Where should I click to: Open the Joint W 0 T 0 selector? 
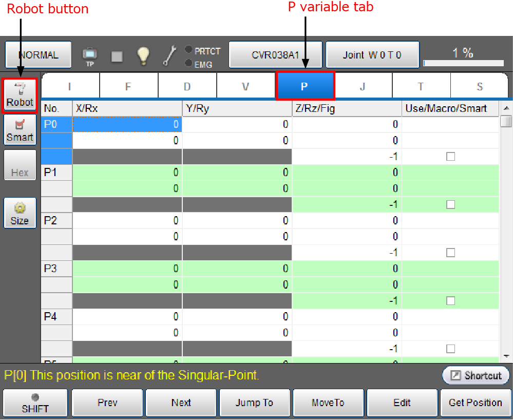373,55
